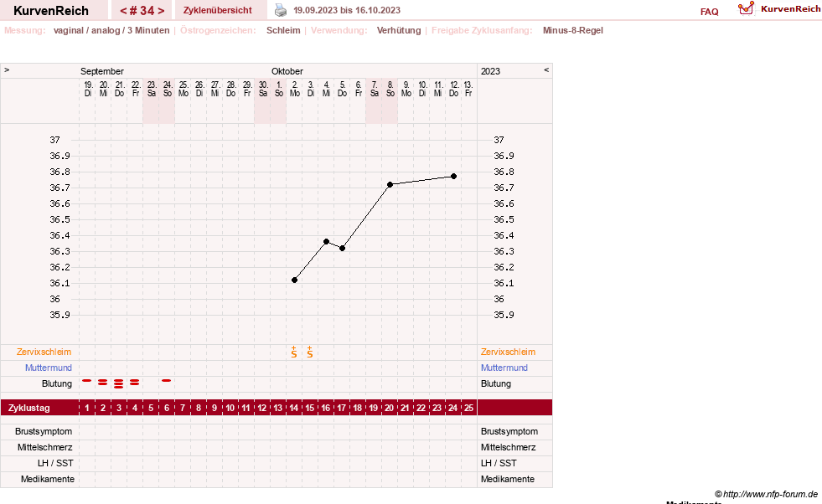Click right Brustsymptom label
Screen dimensions: 822x504
509,431
